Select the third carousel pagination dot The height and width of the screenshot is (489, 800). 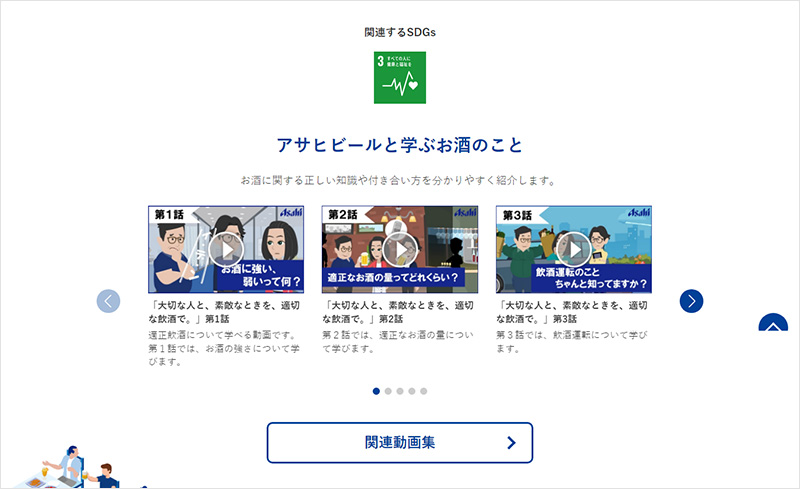click(x=399, y=391)
